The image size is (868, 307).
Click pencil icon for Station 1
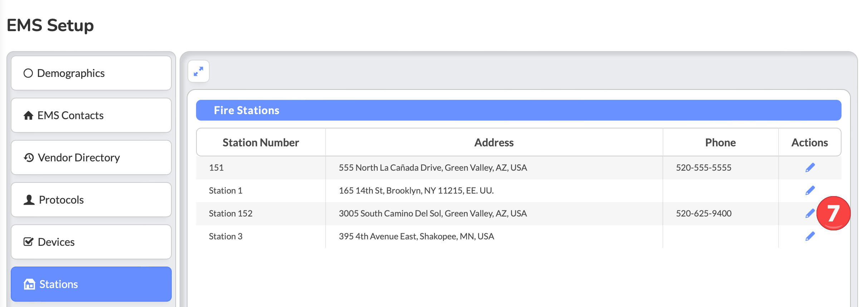click(x=810, y=190)
